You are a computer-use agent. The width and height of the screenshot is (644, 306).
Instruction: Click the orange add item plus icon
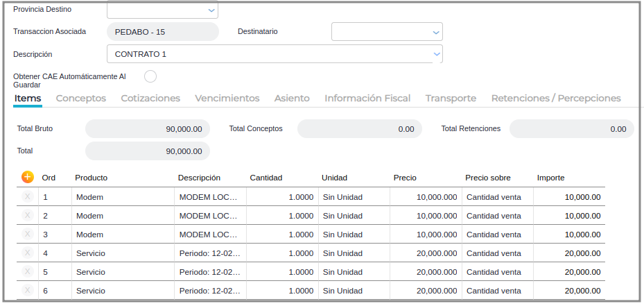[28, 177]
